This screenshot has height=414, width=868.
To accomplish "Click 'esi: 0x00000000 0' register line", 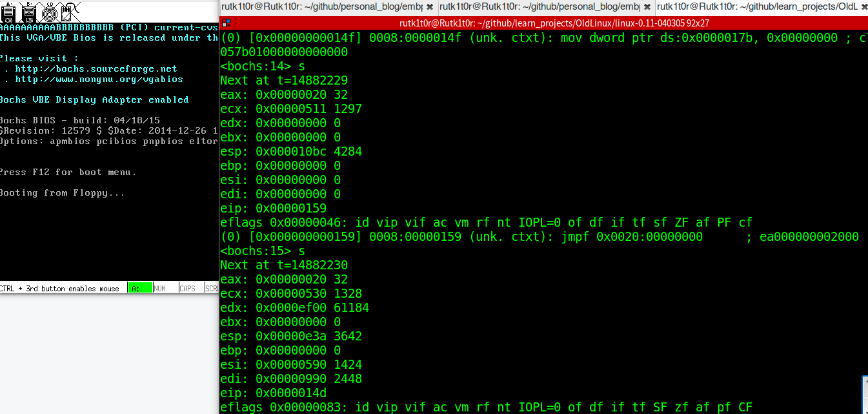I will point(281,180).
